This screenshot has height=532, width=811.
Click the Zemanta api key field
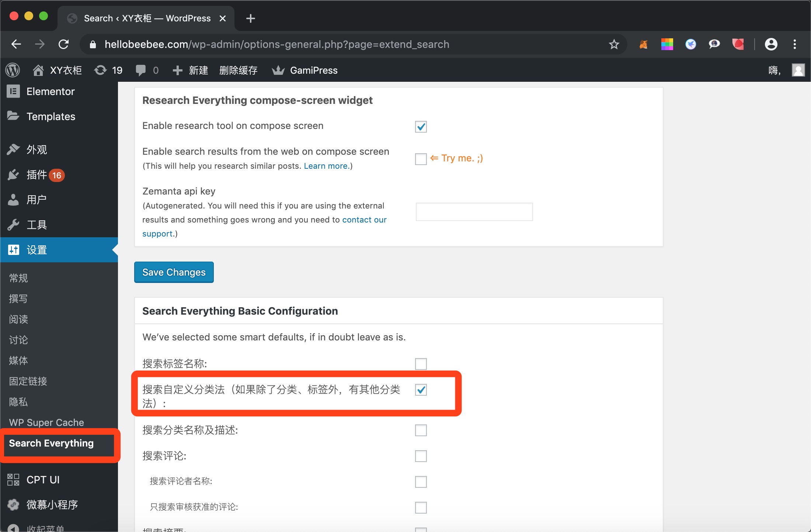(x=474, y=212)
